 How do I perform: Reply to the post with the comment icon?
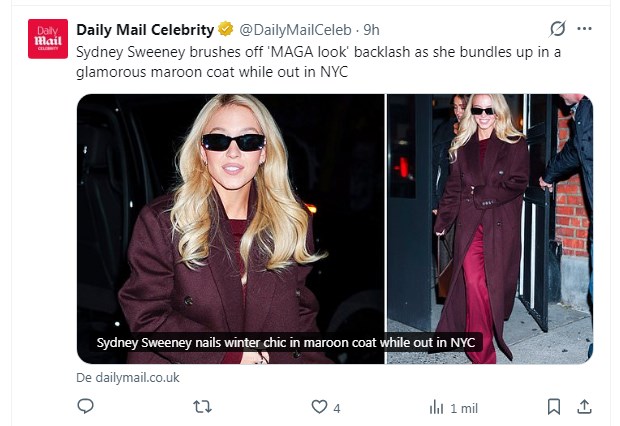pyautogui.click(x=86, y=407)
